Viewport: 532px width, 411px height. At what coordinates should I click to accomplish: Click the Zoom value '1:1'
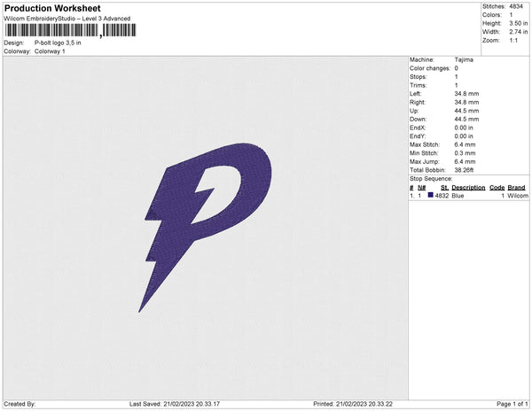click(x=513, y=41)
